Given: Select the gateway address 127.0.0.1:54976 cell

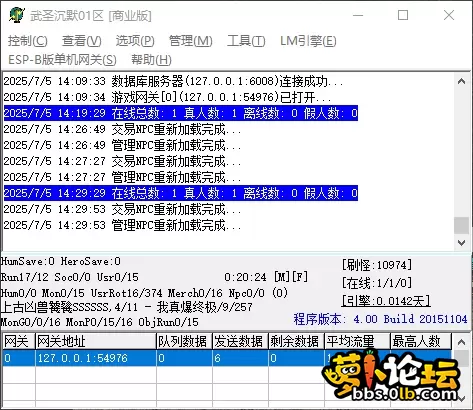Looking at the screenshot, I should click(96, 358).
